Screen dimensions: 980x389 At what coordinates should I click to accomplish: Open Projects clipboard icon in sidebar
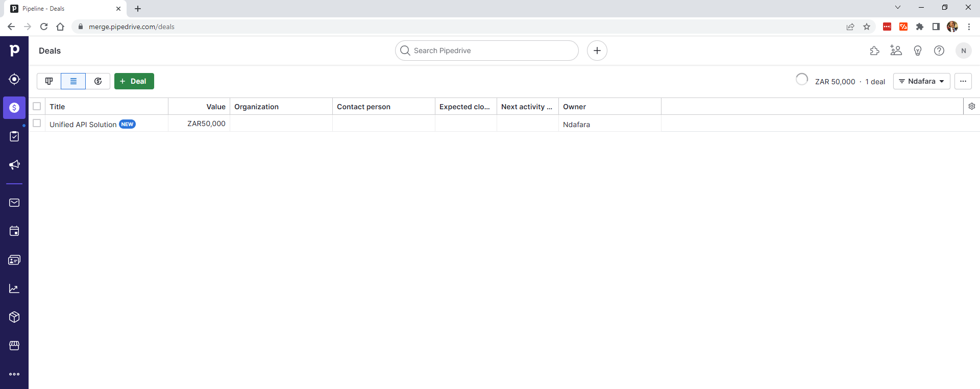pyautogui.click(x=14, y=136)
